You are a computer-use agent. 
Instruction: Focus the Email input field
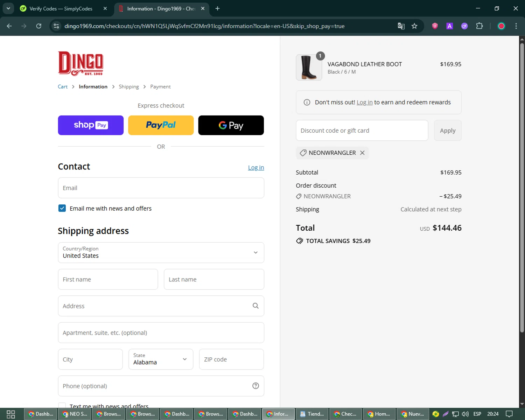161,188
